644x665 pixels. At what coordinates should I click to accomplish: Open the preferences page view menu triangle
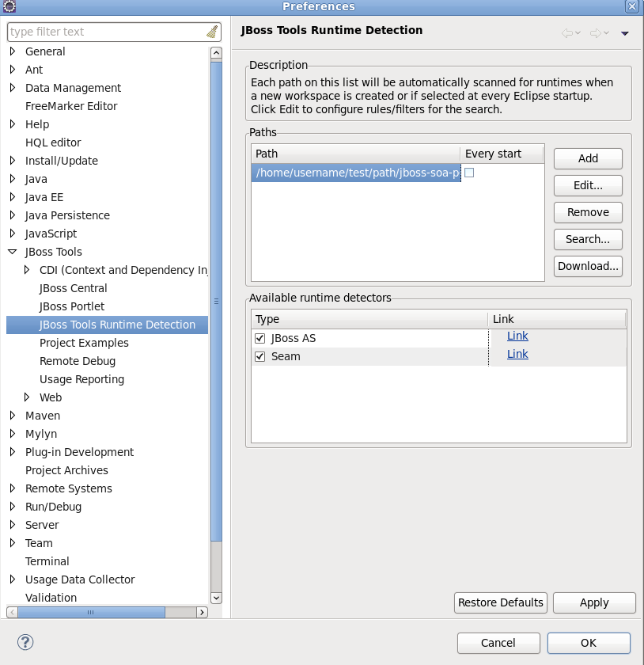pos(624,33)
